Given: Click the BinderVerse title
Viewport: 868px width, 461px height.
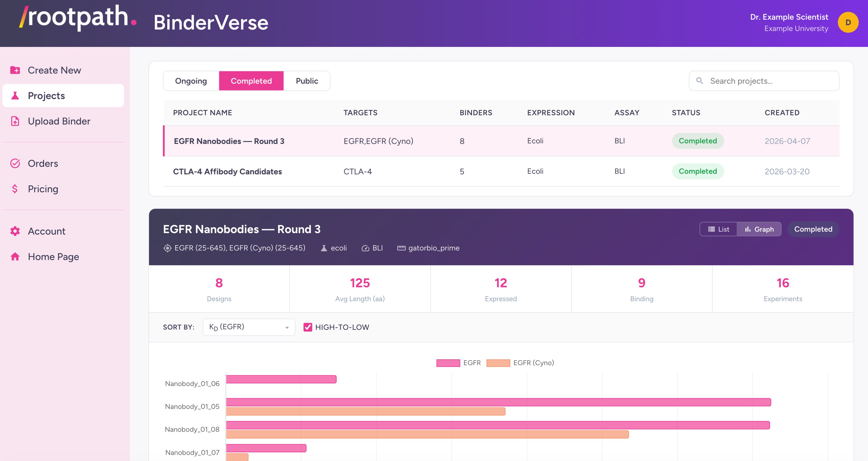Looking at the screenshot, I should point(211,23).
